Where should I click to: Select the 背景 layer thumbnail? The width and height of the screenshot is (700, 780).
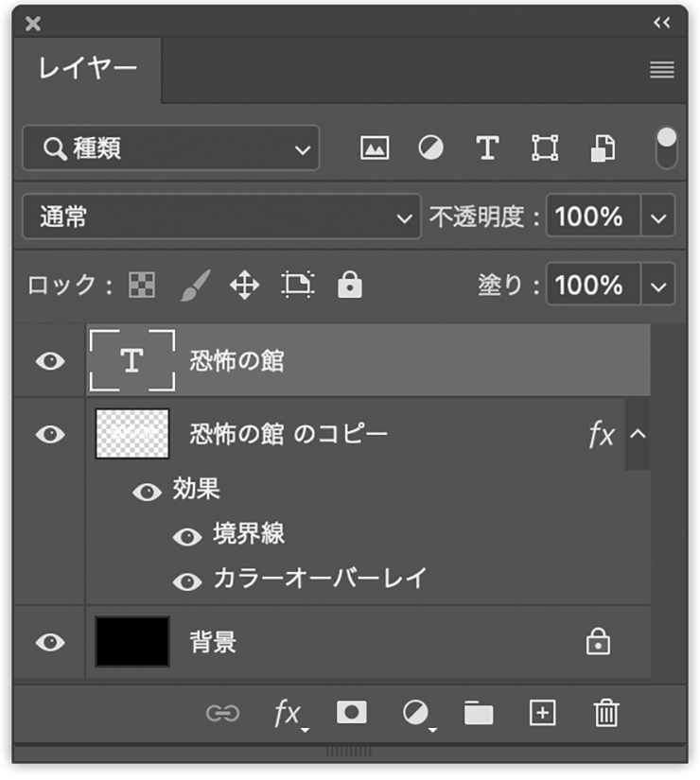coord(132,642)
